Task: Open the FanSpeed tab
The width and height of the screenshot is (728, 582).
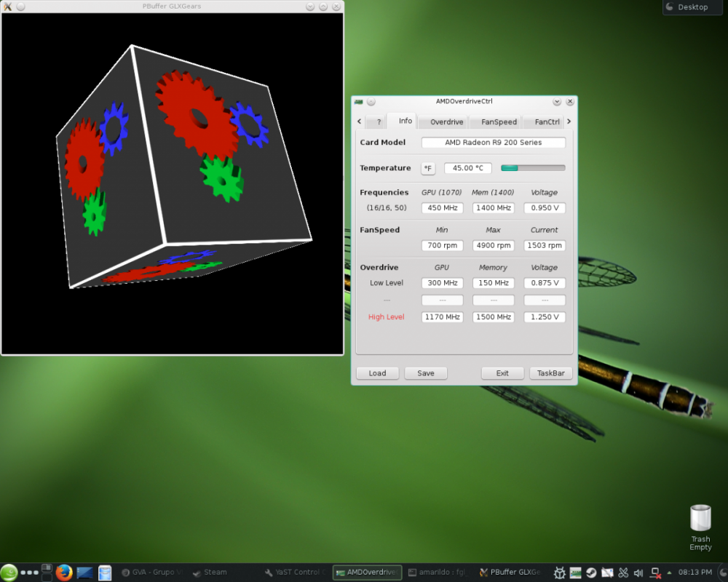Action: click(499, 122)
